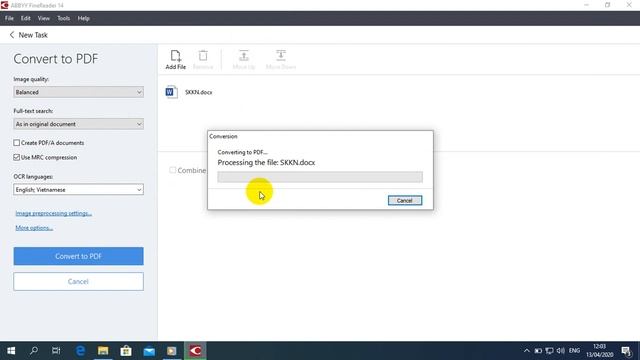The image size is (640, 360).
Task: Click the battery status tray icon
Action: click(x=538, y=351)
